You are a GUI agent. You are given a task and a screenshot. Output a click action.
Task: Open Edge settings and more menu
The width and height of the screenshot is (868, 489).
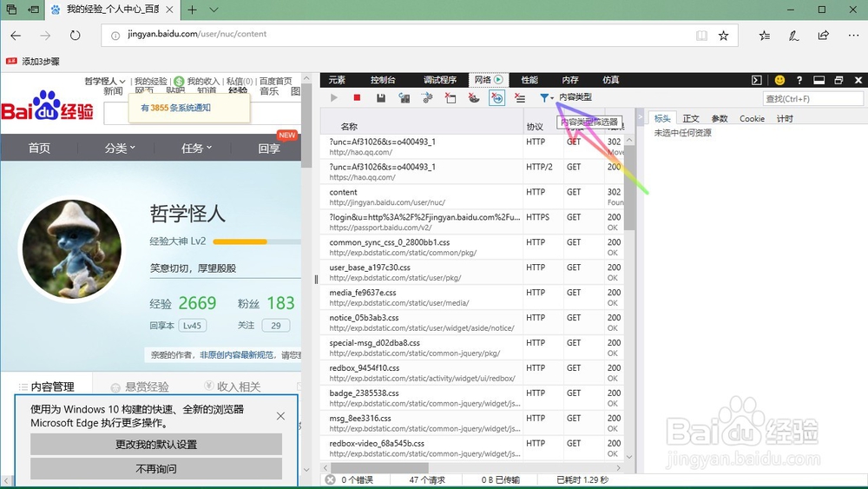click(x=853, y=36)
